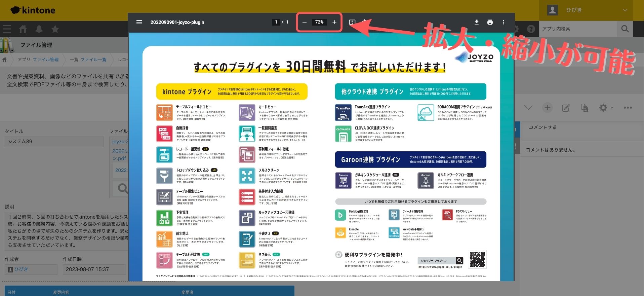Duplicate the record with copy icon
This screenshot has height=296, width=644.
point(585,108)
